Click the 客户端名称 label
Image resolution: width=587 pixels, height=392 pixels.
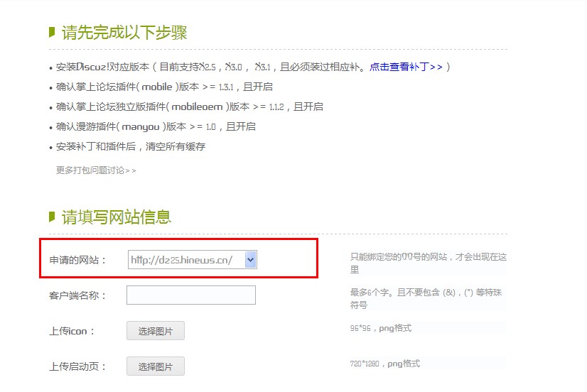(78, 295)
